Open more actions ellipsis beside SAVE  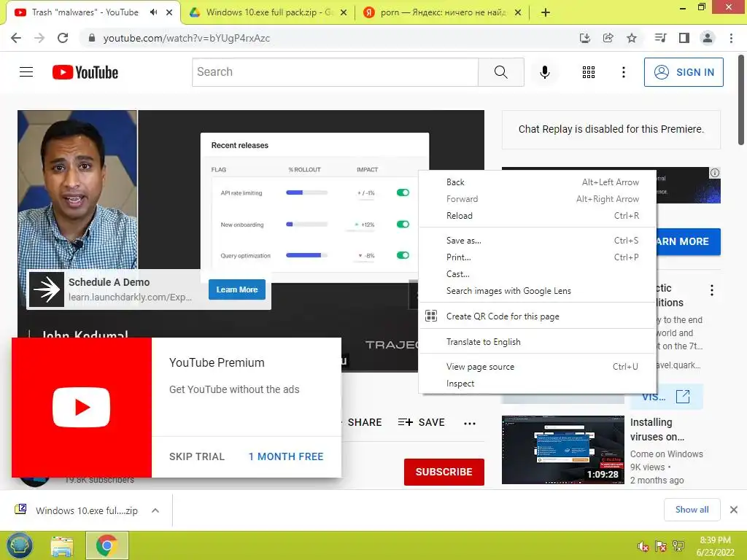tap(470, 423)
